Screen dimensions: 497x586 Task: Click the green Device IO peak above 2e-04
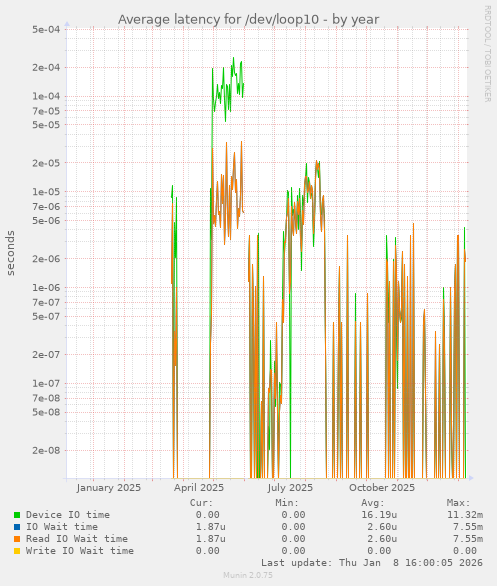pyautogui.click(x=234, y=59)
